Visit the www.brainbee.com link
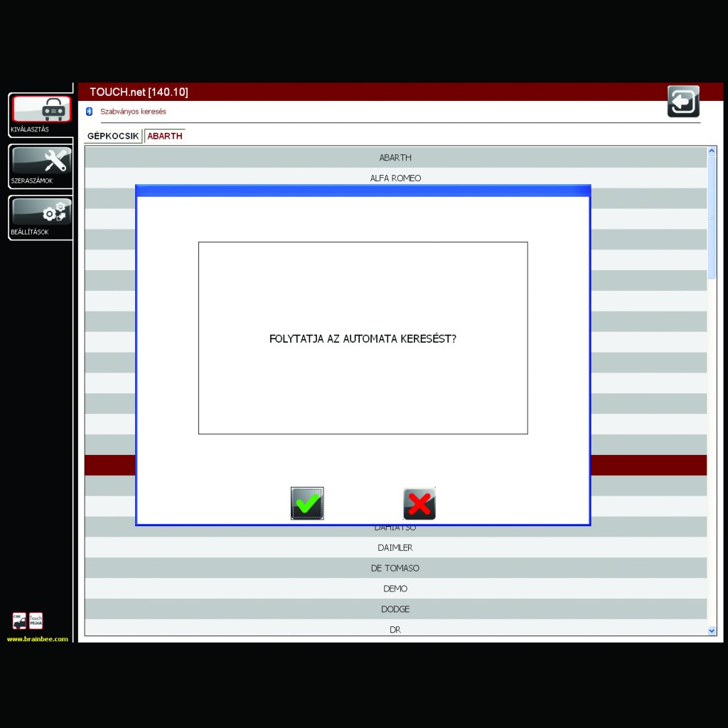This screenshot has height=728, width=728. (38, 639)
